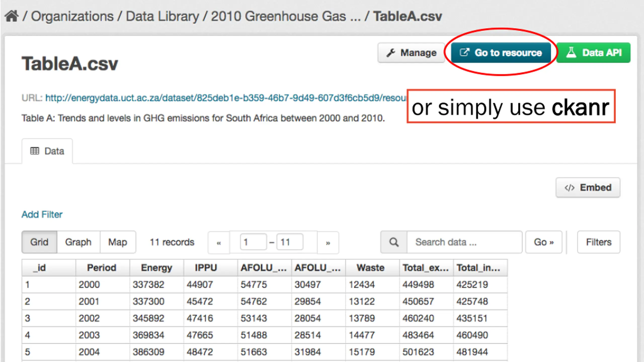Click the Energy column header
Viewport: 644px width, 362px height.
[156, 268]
